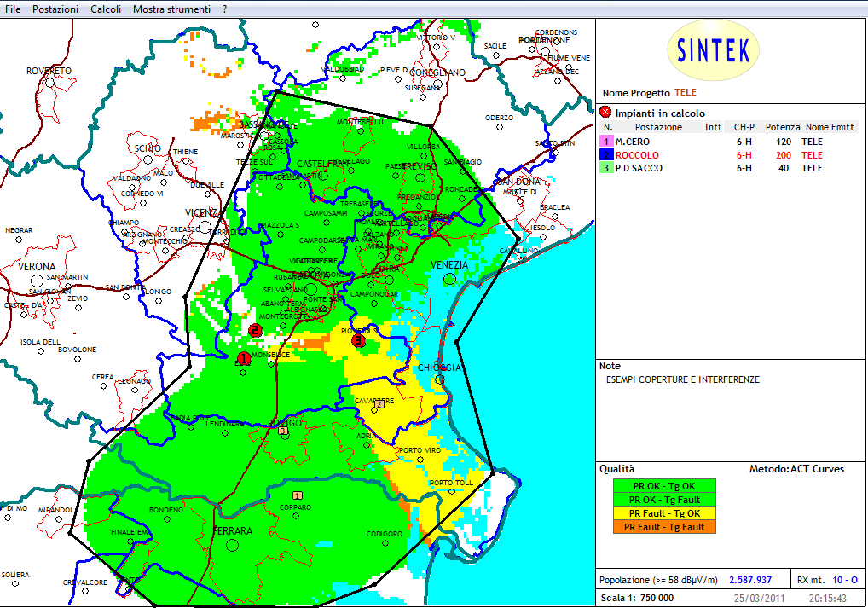868x608 pixels.
Task: Open the Postazioni menu
Action: (x=55, y=9)
